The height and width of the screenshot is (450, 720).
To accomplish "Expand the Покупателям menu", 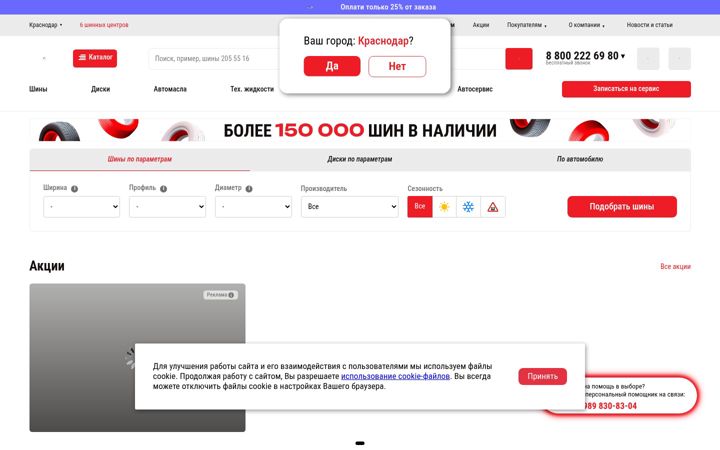I will (x=526, y=25).
